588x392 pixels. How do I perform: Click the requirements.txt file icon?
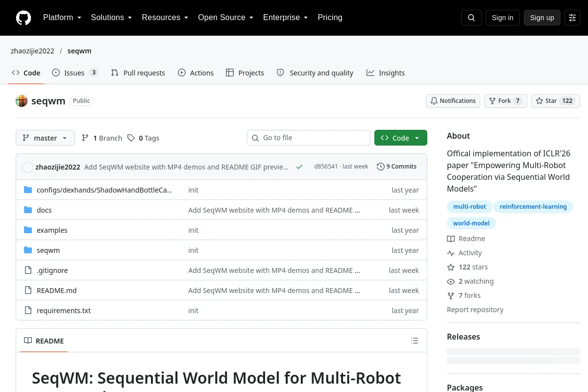coord(28,310)
